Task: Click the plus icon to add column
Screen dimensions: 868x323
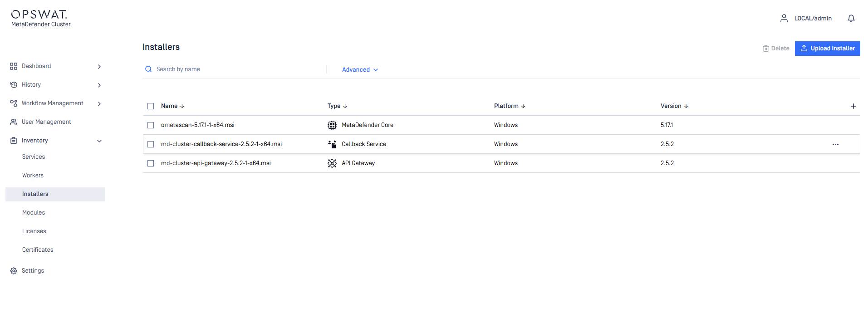Action: 853,106
